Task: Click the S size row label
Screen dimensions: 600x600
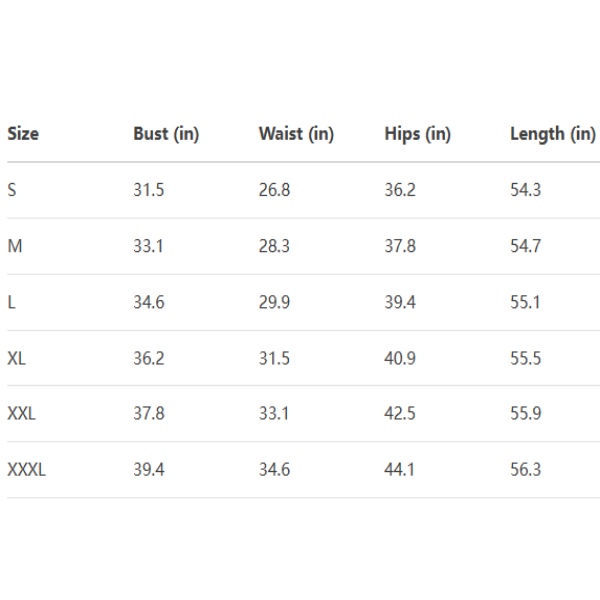Action: tap(12, 190)
